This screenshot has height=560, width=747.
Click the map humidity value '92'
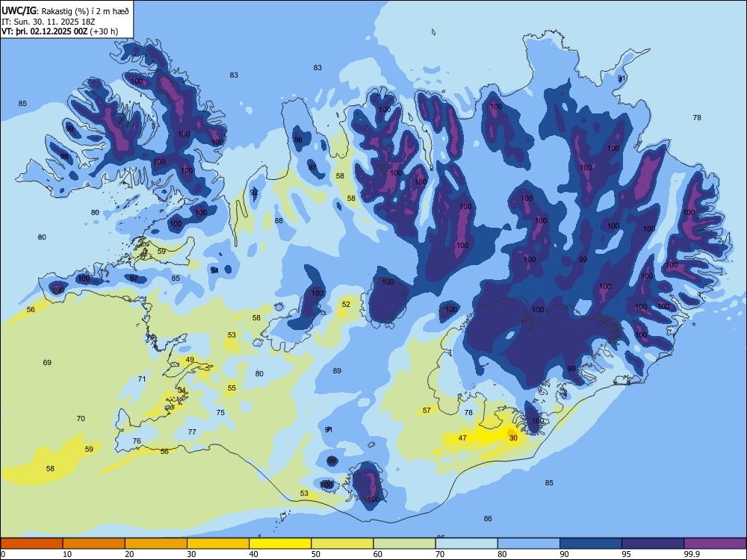(x=255, y=193)
